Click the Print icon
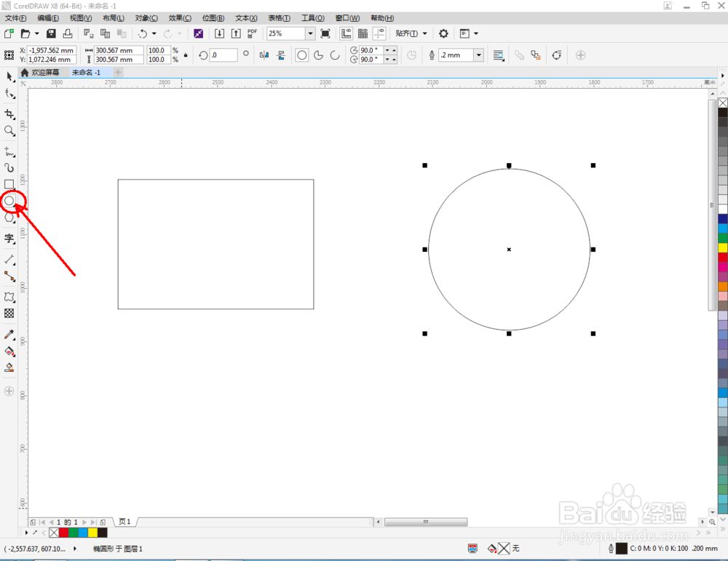This screenshot has width=728, height=561. [x=68, y=33]
